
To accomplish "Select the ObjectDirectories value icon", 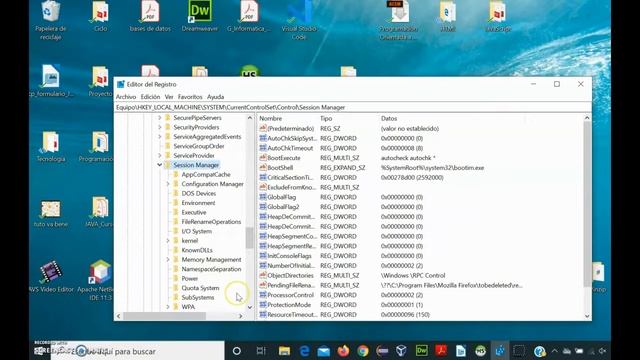I will coord(263,275).
